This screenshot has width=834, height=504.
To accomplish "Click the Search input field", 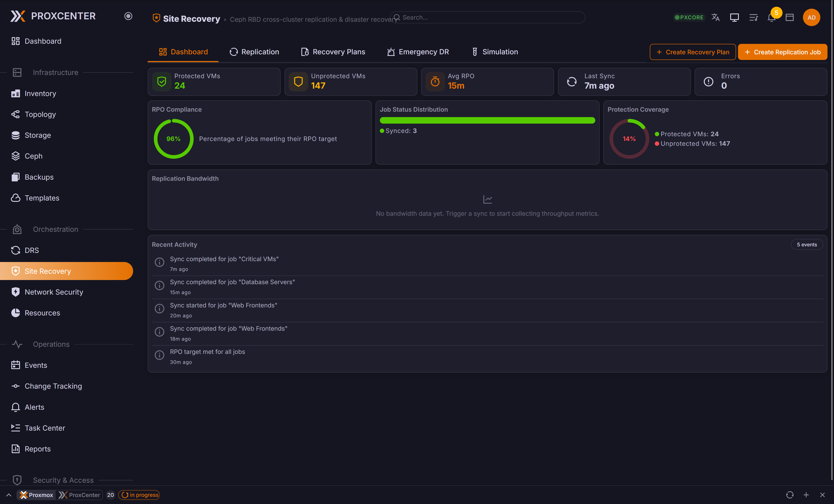I will [x=487, y=17].
